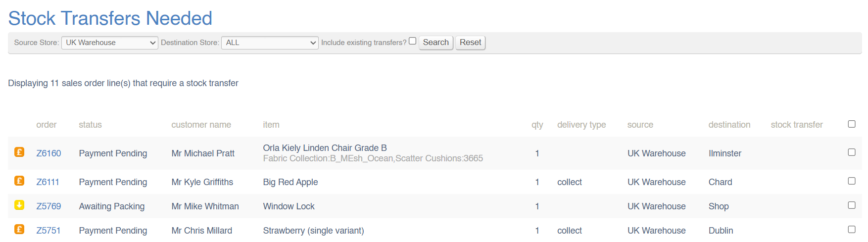868x242 pixels.
Task: Click the yellow awaiting packing icon for Z5769
Action: point(19,205)
